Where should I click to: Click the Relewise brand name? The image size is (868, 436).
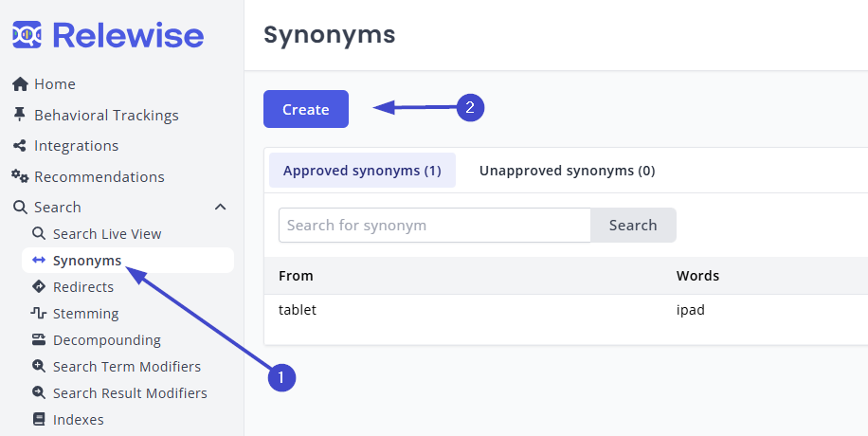pyautogui.click(x=128, y=35)
